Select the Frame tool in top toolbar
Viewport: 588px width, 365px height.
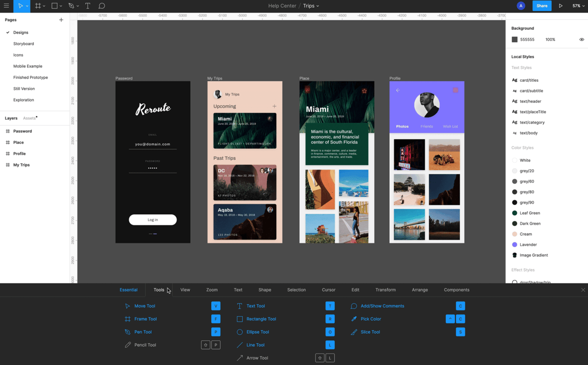point(38,6)
